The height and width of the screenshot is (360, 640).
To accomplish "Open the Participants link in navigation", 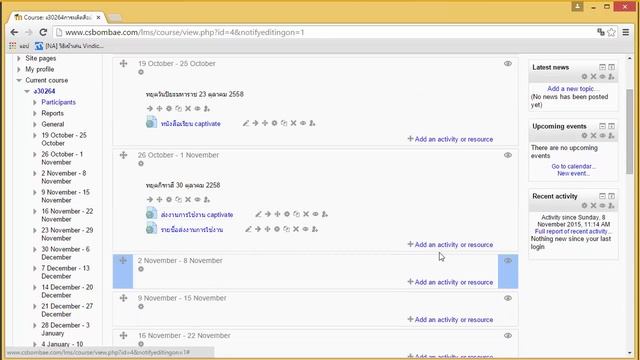I will click(x=58, y=102).
